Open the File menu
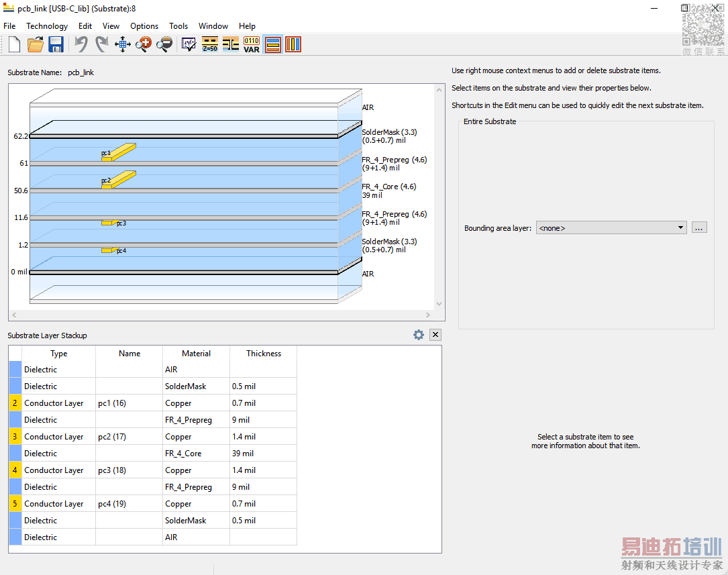The height and width of the screenshot is (575, 728). 9,26
